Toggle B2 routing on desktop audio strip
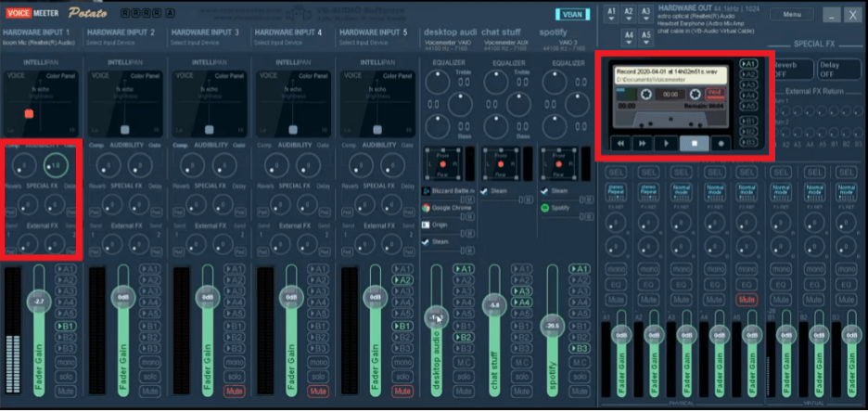Viewport: 868px width, 412px height. [464, 337]
